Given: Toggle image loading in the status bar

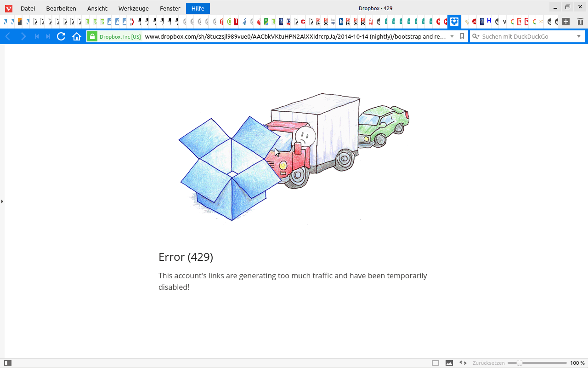Looking at the screenshot, I should 449,363.
